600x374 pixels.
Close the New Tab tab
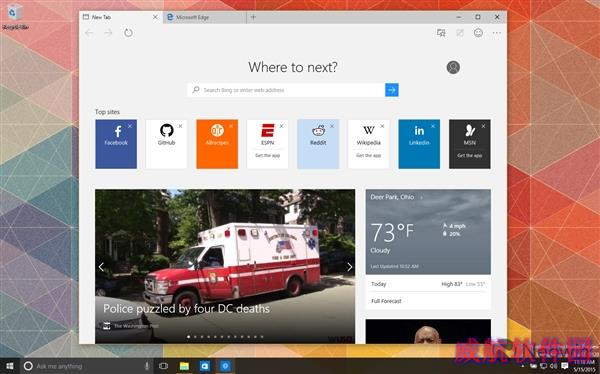155,17
